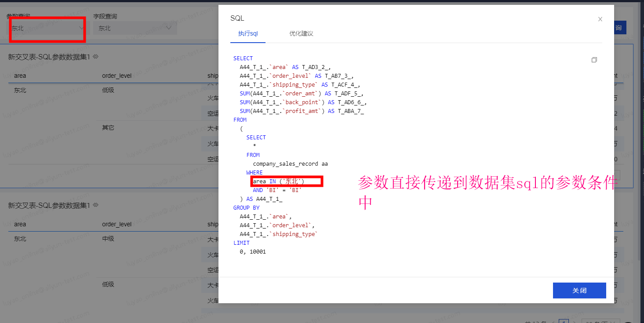Click the 低级 cell in the lower table
The image size is (644, 323).
click(108, 284)
